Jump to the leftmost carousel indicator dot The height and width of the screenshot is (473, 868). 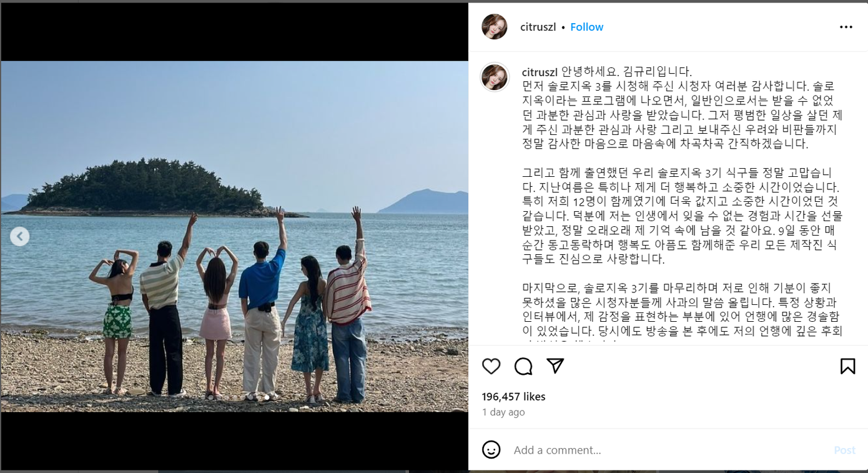tap(203, 397)
